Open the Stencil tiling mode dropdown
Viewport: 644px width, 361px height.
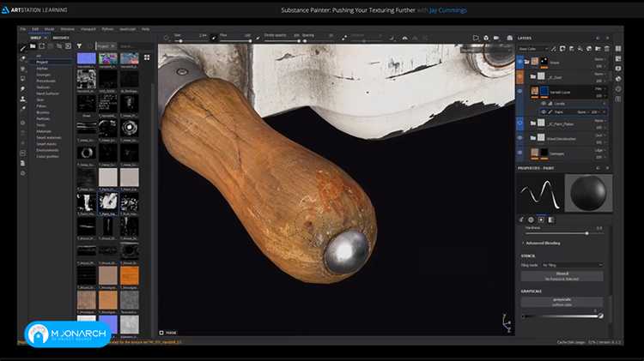point(573,265)
